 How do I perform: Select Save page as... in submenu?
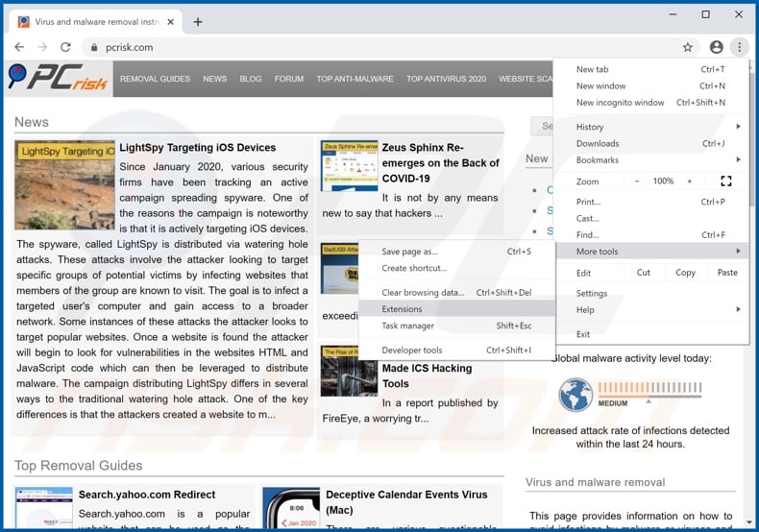(456, 252)
